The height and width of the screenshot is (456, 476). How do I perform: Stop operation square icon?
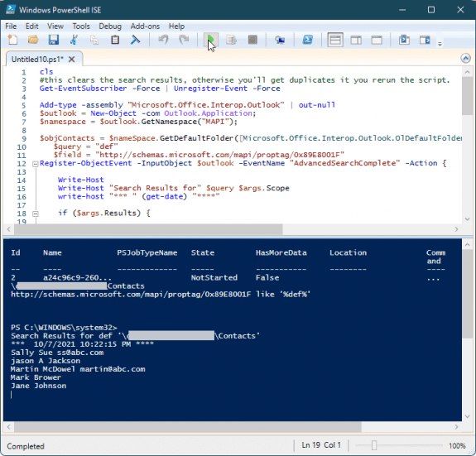pyautogui.click(x=252, y=40)
